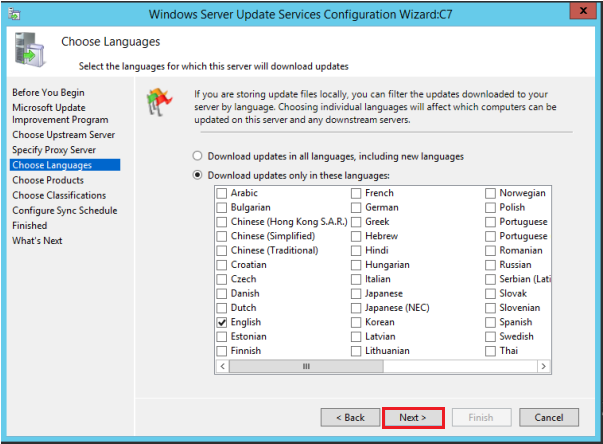Uncheck the English language checkbox
This screenshot has height=444, width=603.
222,322
